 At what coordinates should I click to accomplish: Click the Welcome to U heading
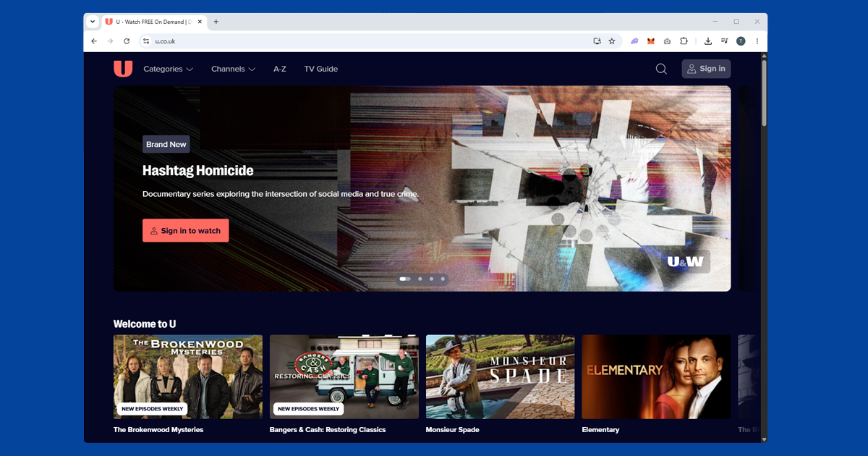(145, 324)
